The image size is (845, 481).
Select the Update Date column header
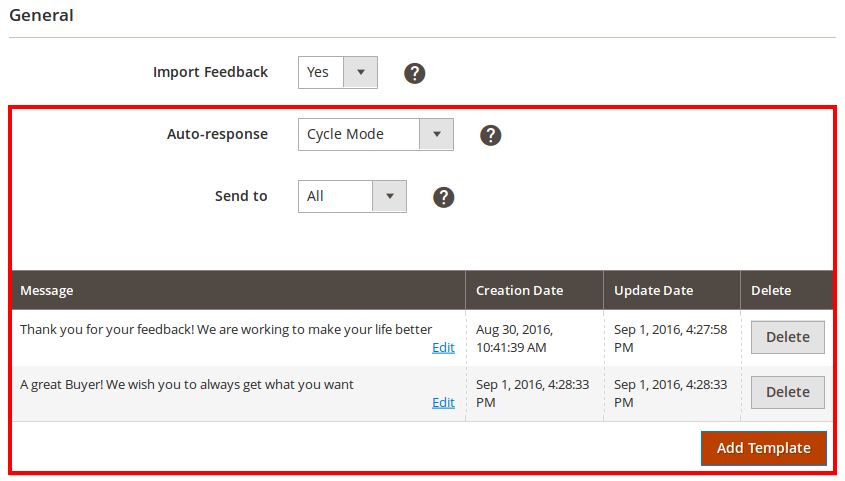tap(653, 291)
